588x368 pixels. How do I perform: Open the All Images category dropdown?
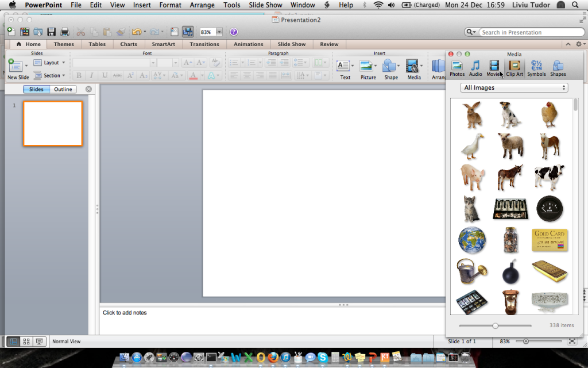click(x=514, y=88)
